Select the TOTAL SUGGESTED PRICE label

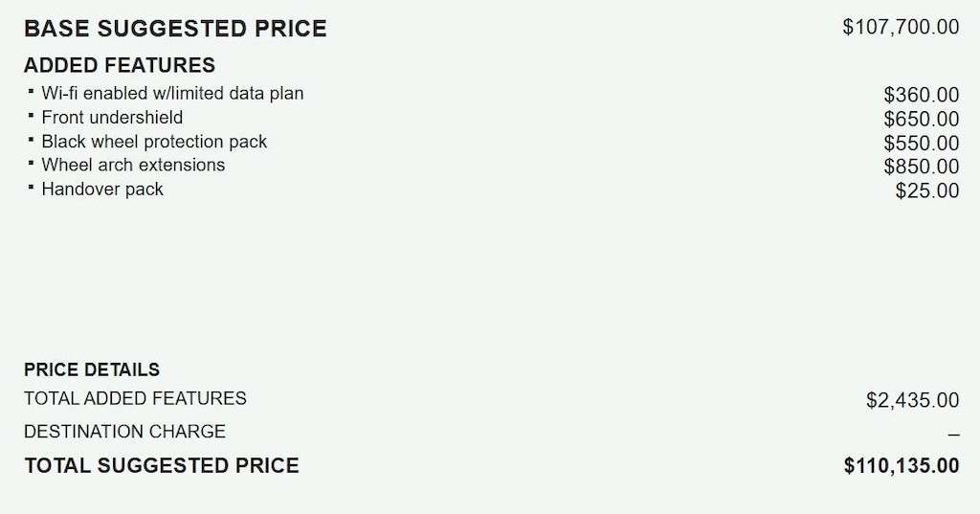(x=162, y=466)
